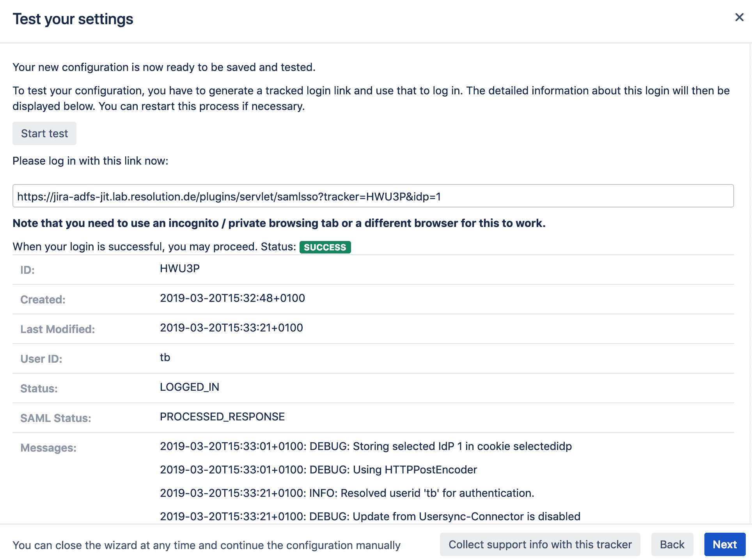
Task: Click the incognito browsing warning note
Action: point(279,223)
